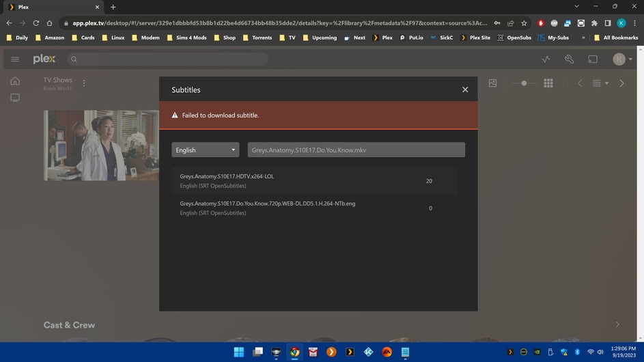Open TV library sidebar icon
Viewport: 644px width, 362px height.
click(x=15, y=98)
